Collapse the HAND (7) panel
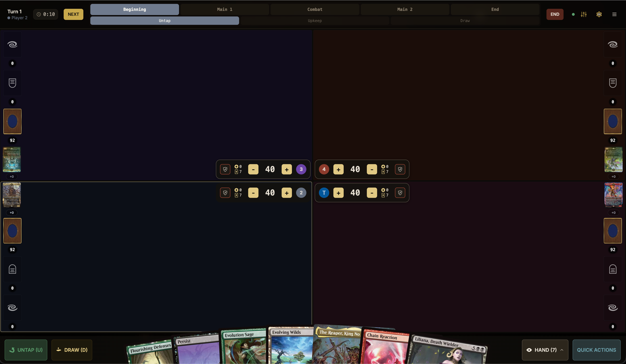Viewport: 626px width, 364px height. [x=545, y=350]
